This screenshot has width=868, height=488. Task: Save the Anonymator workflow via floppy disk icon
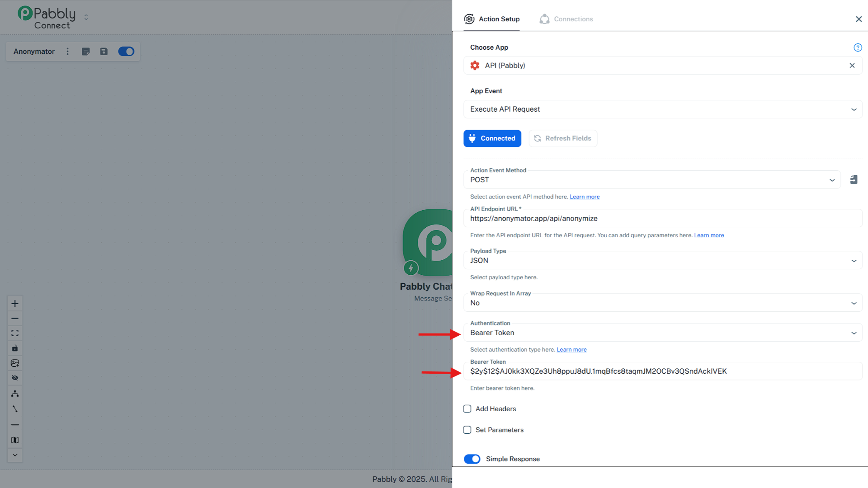click(104, 51)
